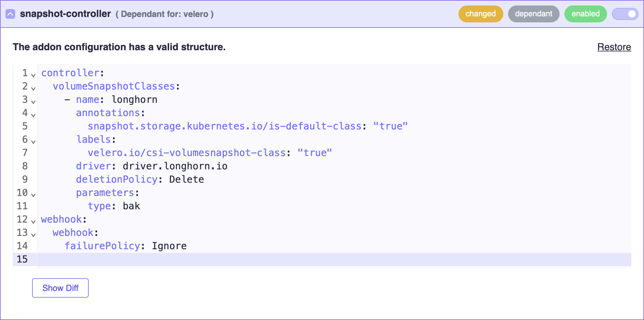Click the gray 'dependant' status badge
The image size is (644, 320).
point(533,14)
